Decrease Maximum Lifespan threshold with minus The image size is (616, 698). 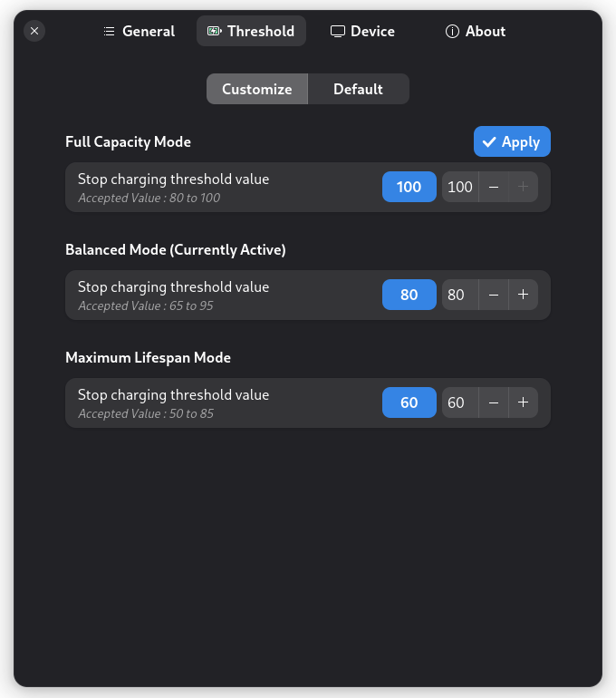pos(494,402)
